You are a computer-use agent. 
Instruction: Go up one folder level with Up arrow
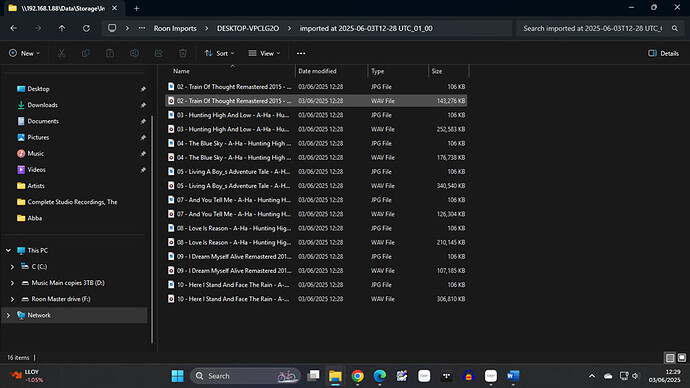coord(62,28)
